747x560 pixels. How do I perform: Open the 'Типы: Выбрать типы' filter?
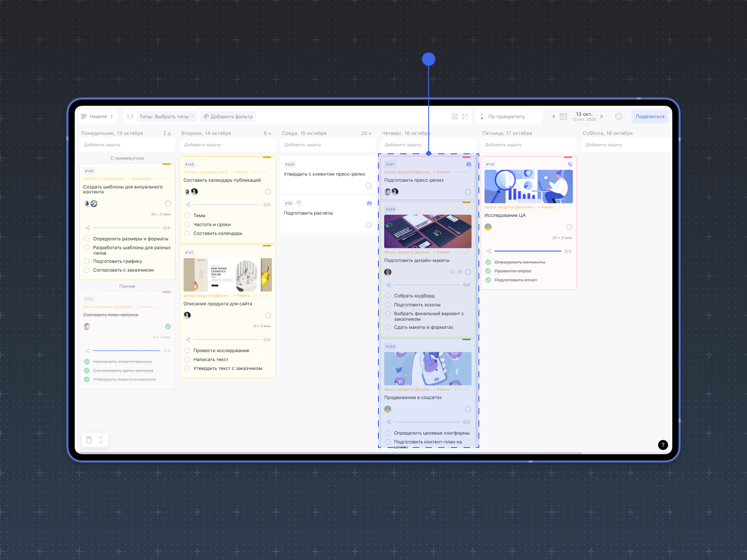click(164, 116)
